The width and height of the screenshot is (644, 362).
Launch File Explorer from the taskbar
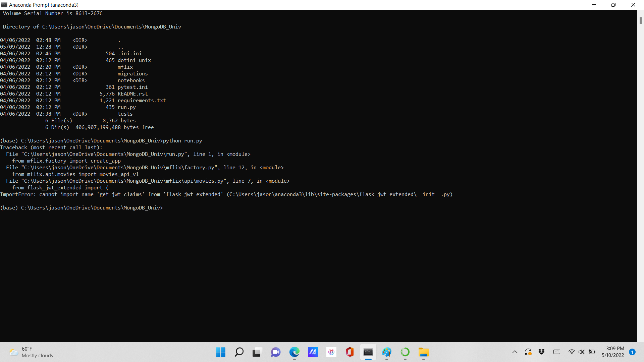pyautogui.click(x=423, y=352)
